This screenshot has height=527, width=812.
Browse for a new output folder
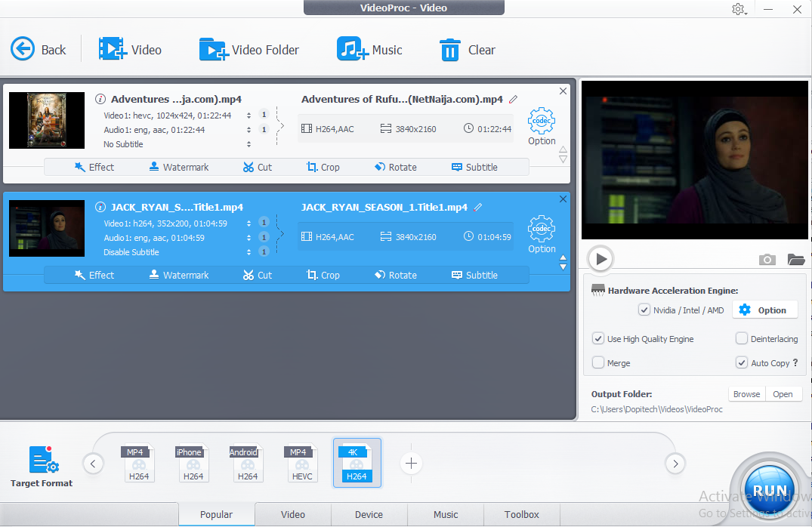(746, 393)
